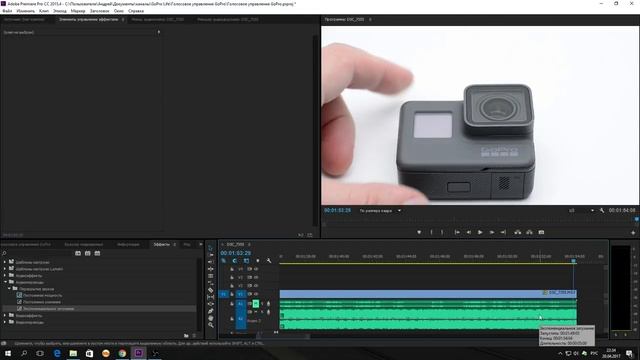The width and height of the screenshot is (640, 360).
Task: Toggle Snap magnet icon in timeline
Action: (x=235, y=260)
